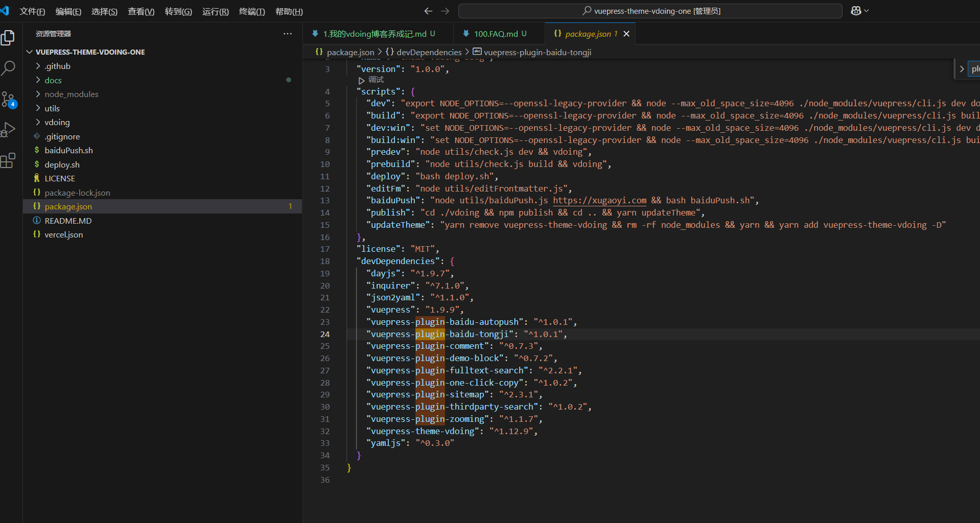Click the 资源管理器 panel title

coord(53,34)
